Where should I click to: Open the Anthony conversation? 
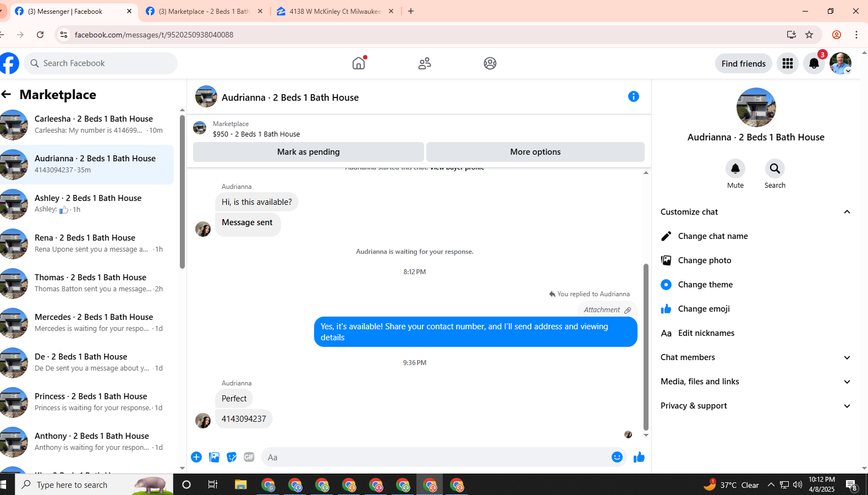pyautogui.click(x=88, y=442)
